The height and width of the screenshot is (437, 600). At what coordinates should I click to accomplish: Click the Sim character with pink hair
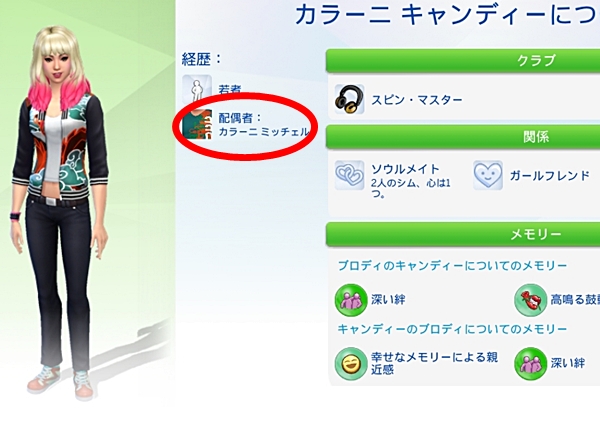(x=60, y=210)
